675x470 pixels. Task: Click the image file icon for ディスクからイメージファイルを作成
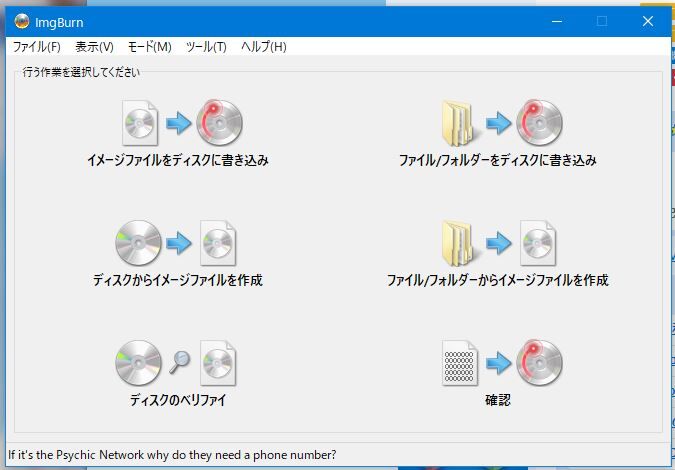point(218,243)
